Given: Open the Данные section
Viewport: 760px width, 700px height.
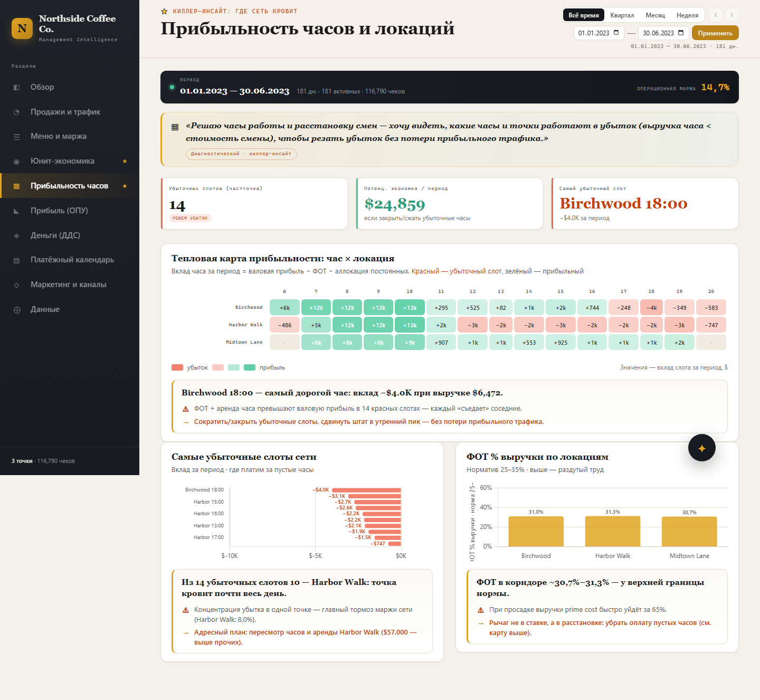Looking at the screenshot, I should pyautogui.click(x=70, y=309).
